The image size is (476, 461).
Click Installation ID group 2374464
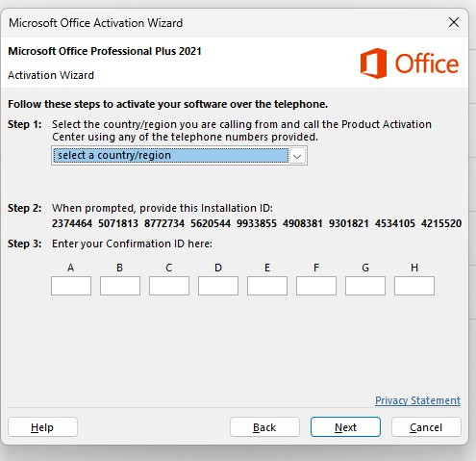[x=72, y=223]
